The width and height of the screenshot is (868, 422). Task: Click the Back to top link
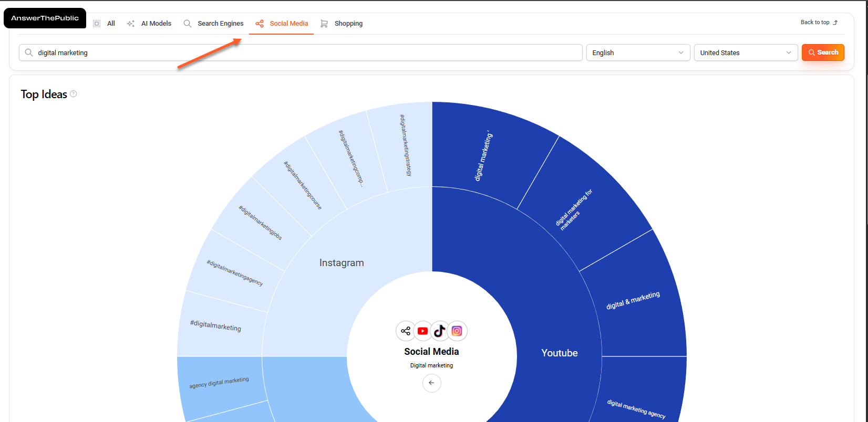click(x=819, y=22)
